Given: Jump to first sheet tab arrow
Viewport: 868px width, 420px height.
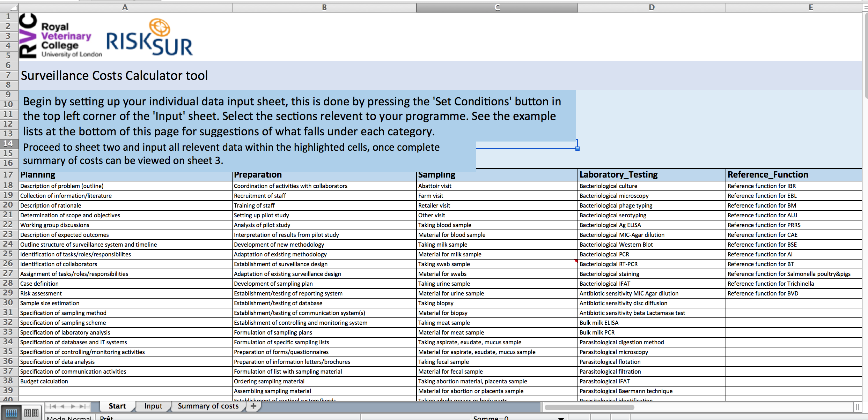Looking at the screenshot, I should tap(52, 406).
